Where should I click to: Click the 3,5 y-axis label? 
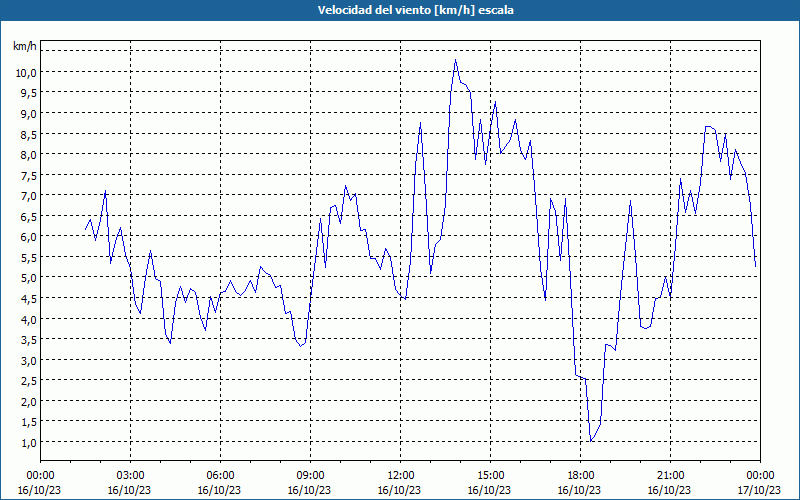pyautogui.click(x=28, y=340)
